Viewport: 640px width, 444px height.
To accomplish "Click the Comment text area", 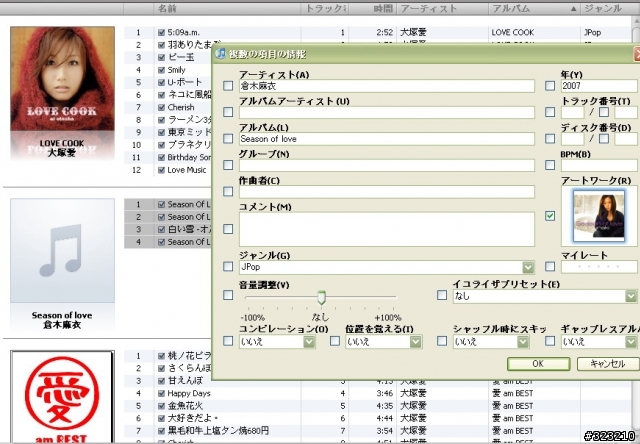I will 387,229.
